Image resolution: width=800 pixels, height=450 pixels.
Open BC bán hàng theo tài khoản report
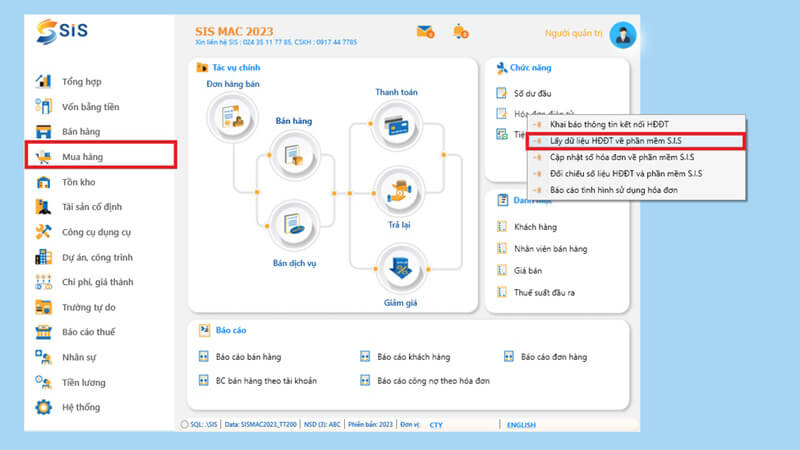pyautogui.click(x=266, y=381)
